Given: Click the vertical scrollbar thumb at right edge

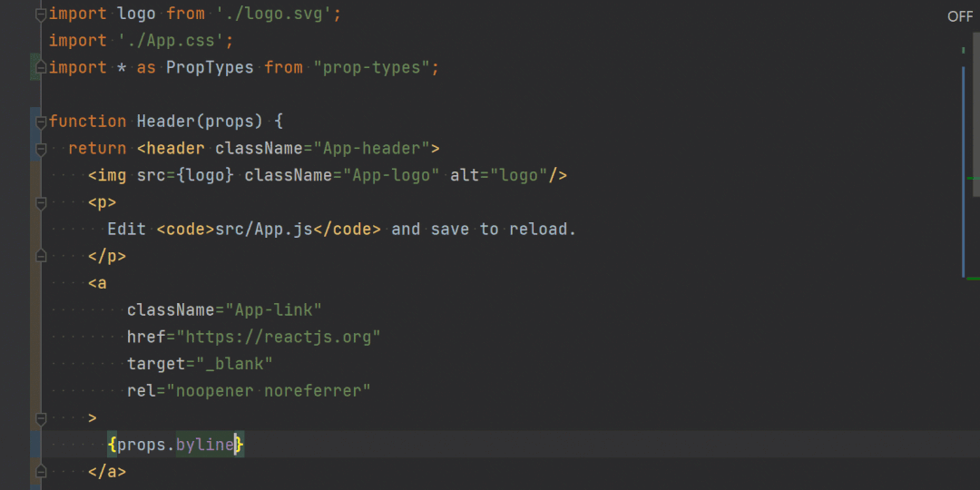Looking at the screenshot, I should (976, 115).
